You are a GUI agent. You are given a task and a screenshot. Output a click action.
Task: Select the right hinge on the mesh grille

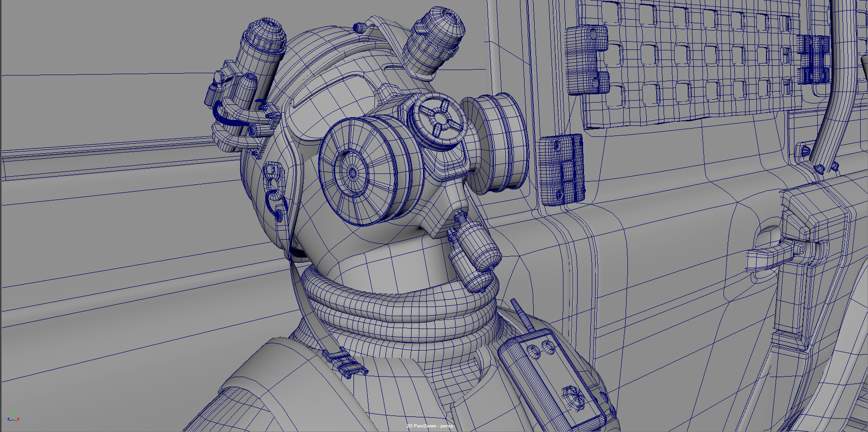pos(813,59)
